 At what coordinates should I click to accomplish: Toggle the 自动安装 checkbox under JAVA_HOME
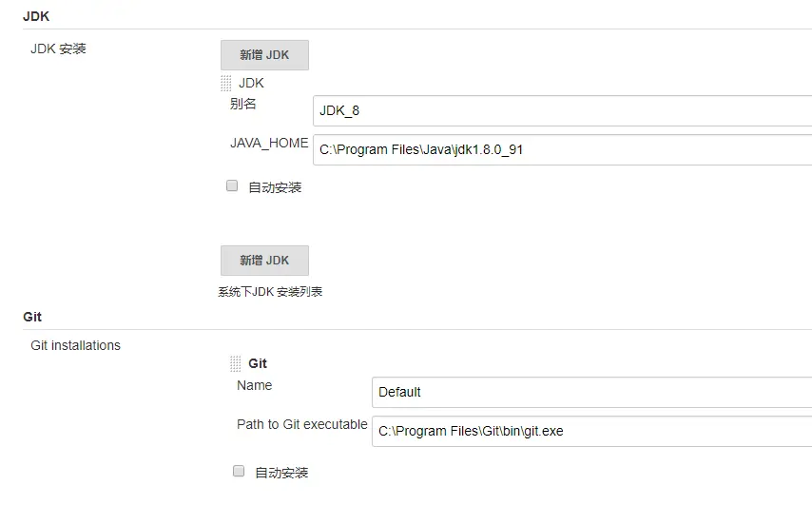click(x=232, y=186)
